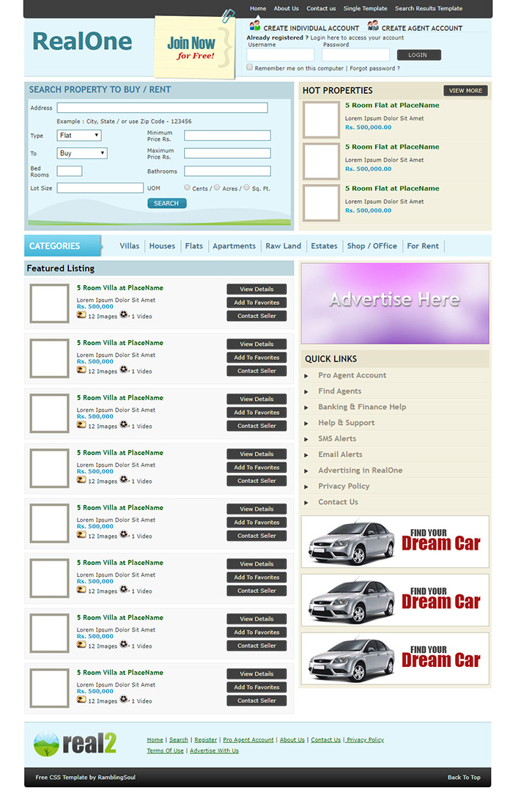Click the Address input field
Viewport: 513px width, 812px height.
click(162, 108)
